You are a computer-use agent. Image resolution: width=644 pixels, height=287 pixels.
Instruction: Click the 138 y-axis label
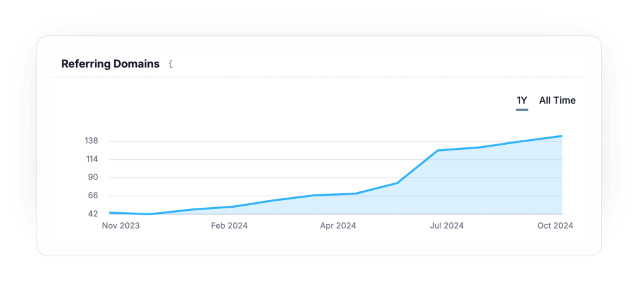(91, 141)
